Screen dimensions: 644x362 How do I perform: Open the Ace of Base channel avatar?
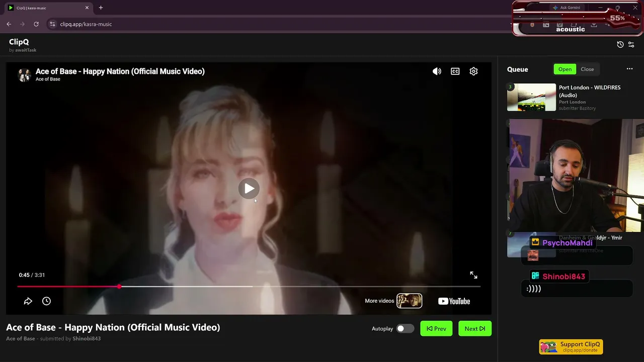coord(25,75)
